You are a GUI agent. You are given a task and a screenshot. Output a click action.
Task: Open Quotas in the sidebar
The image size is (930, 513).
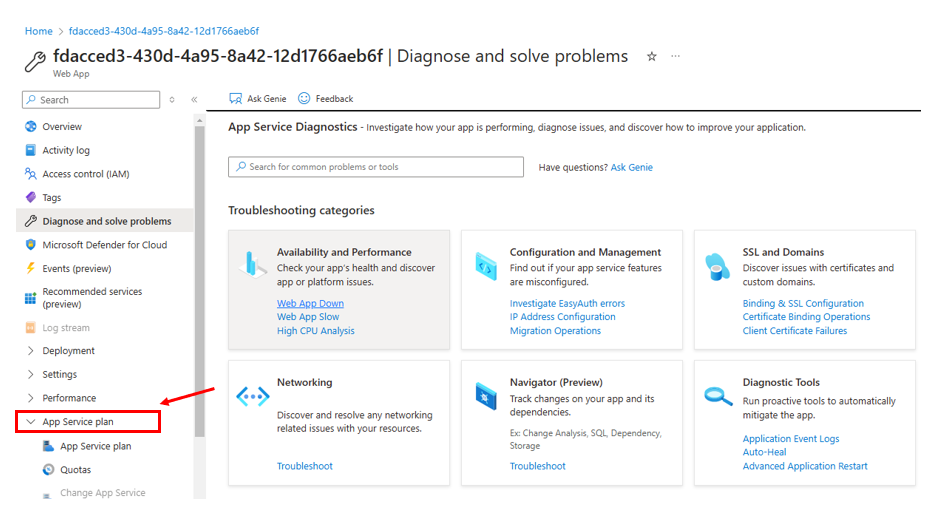[75, 470]
